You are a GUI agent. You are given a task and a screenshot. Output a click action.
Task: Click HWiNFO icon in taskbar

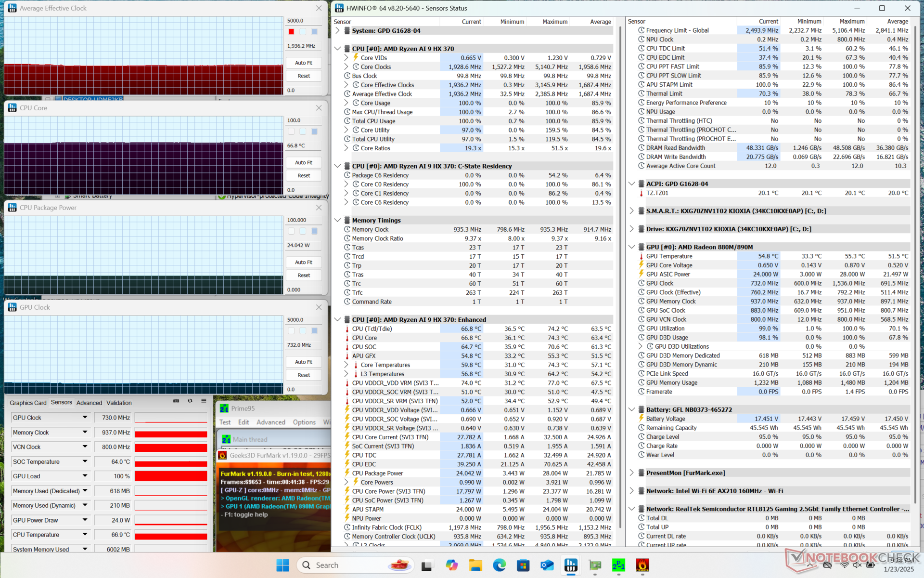pos(571,565)
